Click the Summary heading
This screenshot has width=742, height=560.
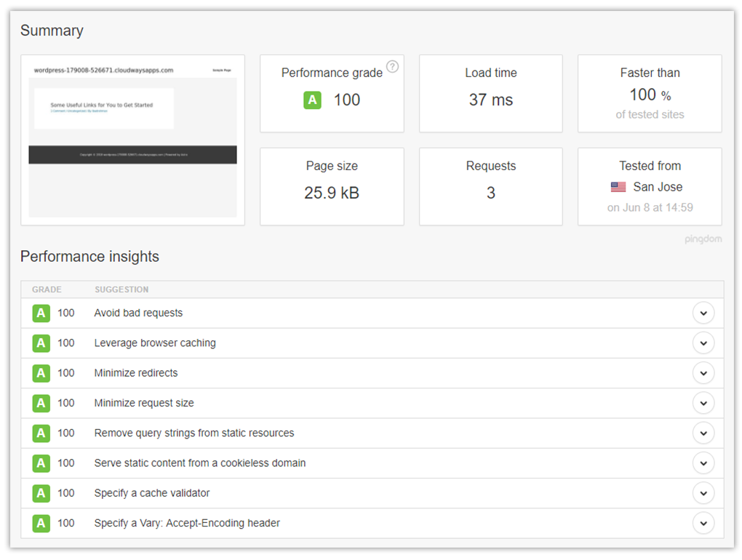point(52,31)
